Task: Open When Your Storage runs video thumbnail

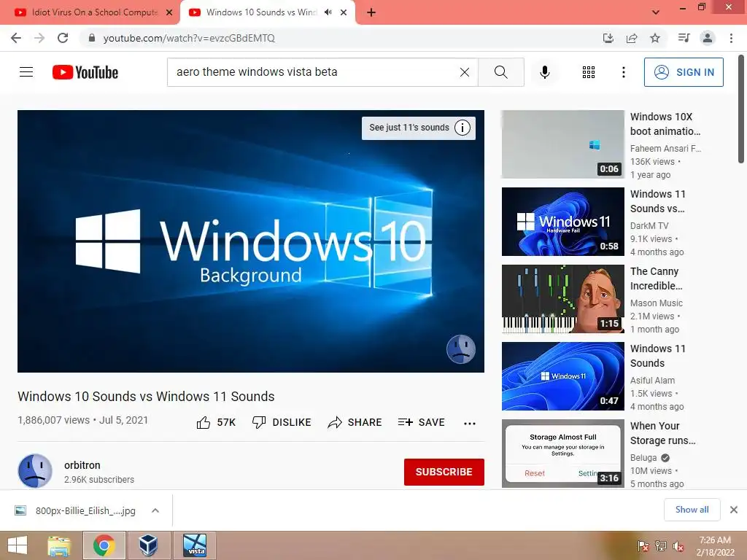Action: click(563, 454)
